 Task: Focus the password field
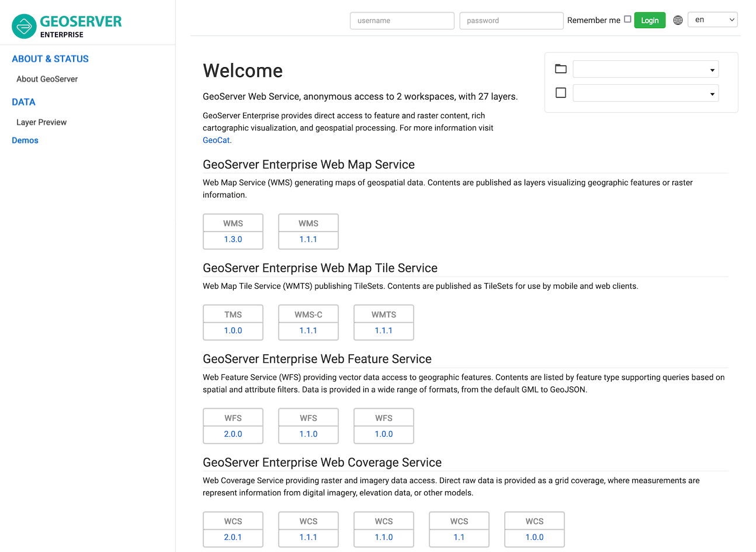(x=511, y=20)
